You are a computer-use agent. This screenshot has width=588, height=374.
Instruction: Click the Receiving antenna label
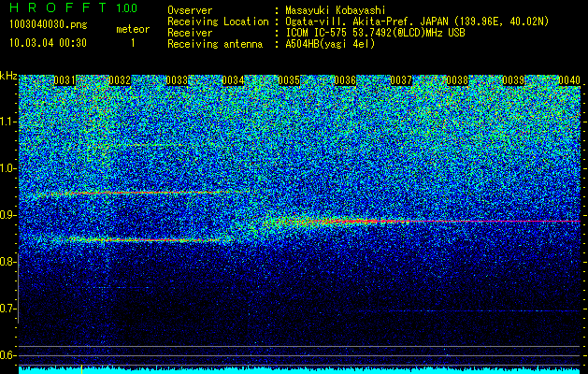coord(215,44)
